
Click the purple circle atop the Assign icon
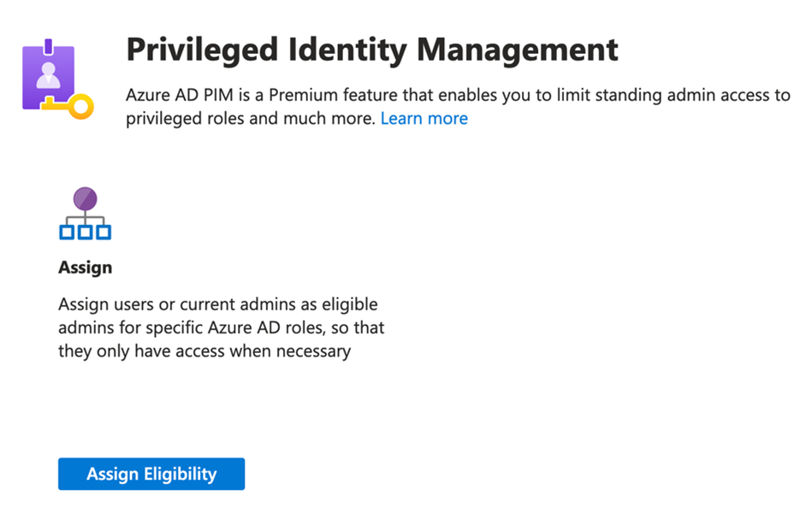tap(85, 200)
